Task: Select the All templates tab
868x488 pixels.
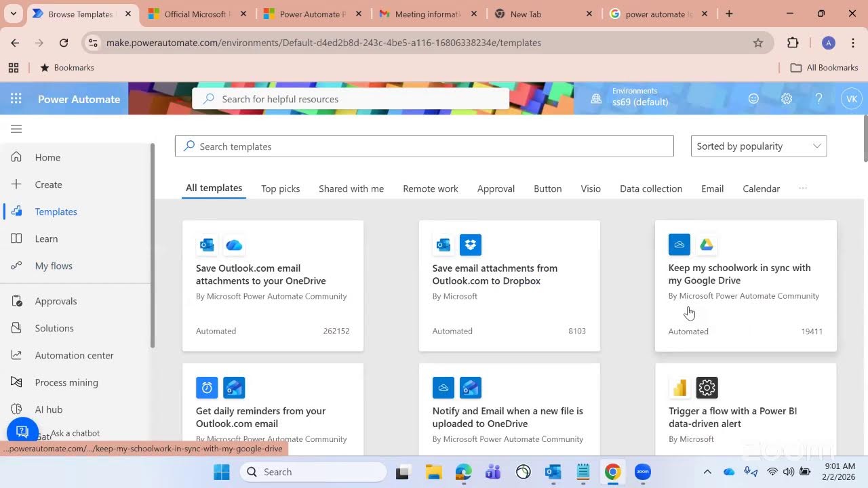Action: 214,188
